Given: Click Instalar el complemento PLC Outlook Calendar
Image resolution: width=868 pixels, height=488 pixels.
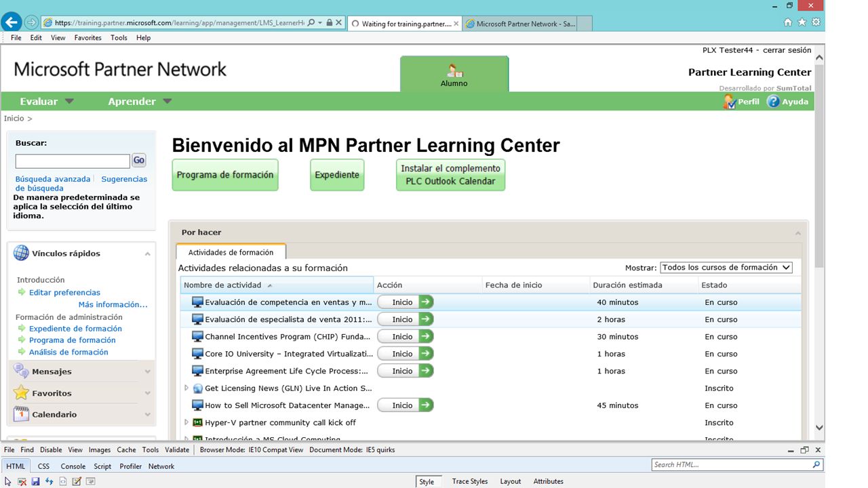Looking at the screenshot, I should 450,175.
